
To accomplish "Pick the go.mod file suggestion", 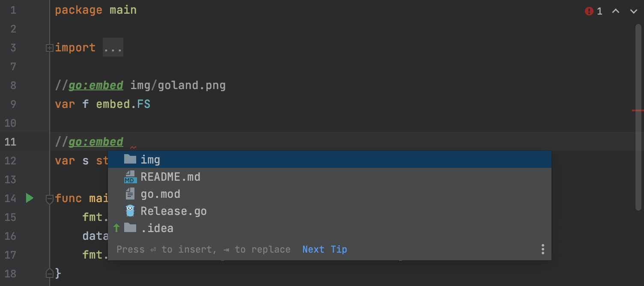I will (329, 194).
